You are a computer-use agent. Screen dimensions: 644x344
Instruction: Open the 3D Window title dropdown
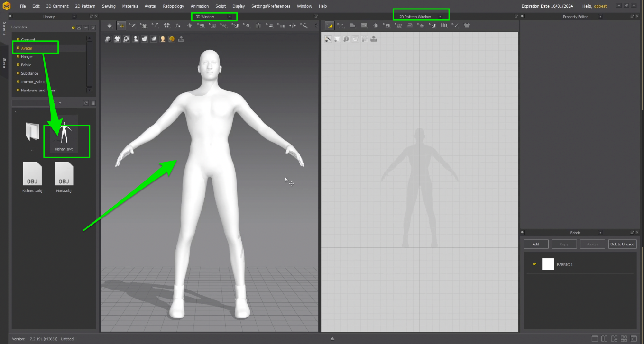(x=230, y=17)
